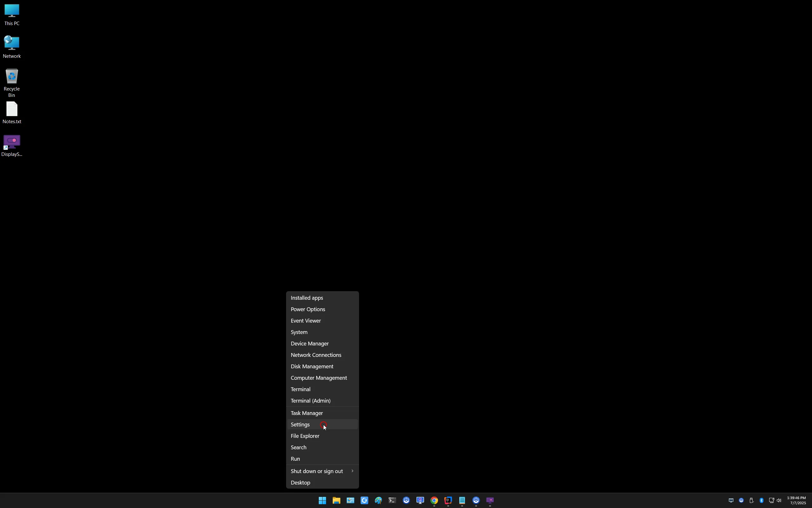The image size is (812, 508).
Task: Choose Desktop at the bottom of the menu
Action: [x=323, y=483]
